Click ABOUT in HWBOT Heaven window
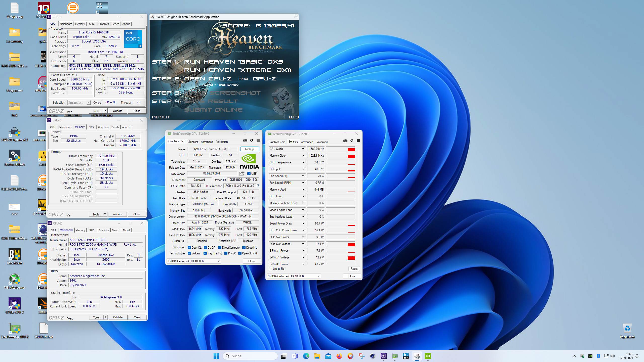Image resolution: width=644 pixels, height=362 pixels. 161,117
